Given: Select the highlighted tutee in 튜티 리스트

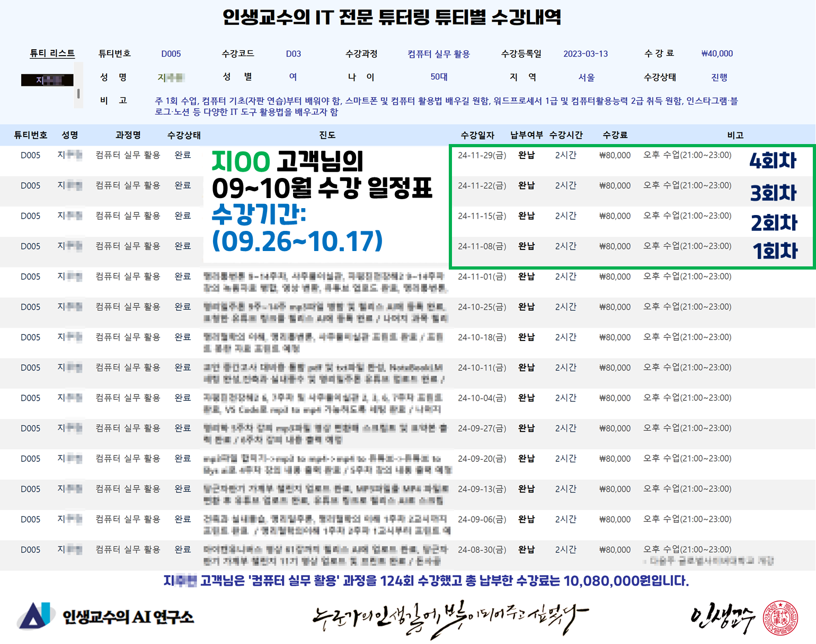Looking at the screenshot, I should tap(47, 80).
